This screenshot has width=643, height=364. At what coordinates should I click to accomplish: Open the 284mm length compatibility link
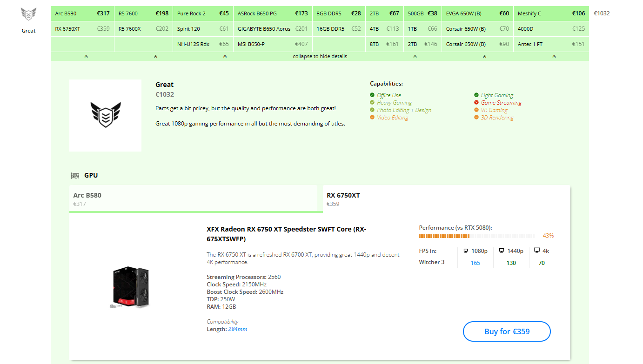click(238, 329)
